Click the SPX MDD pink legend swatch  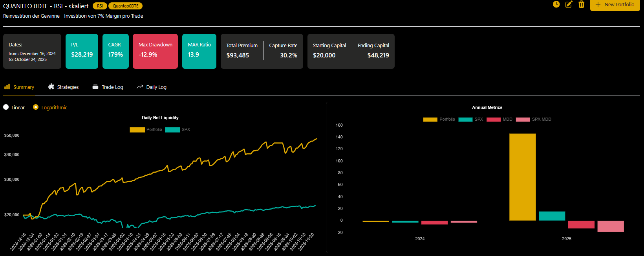tap(523, 119)
